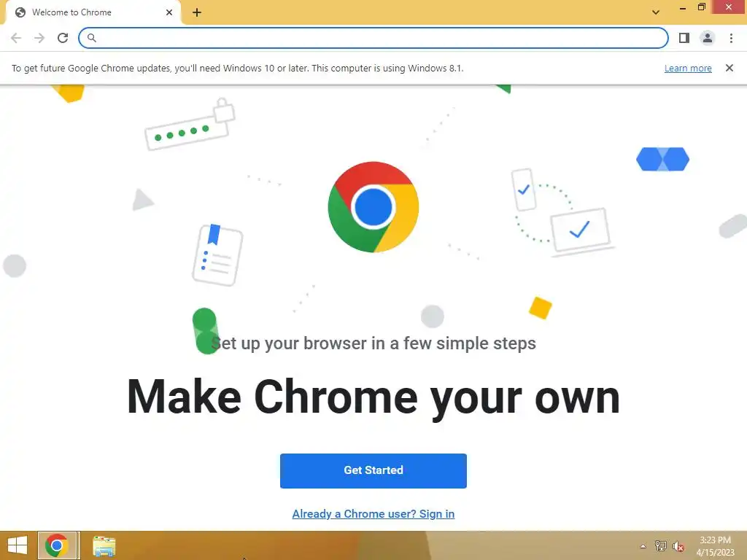The width and height of the screenshot is (747, 560).
Task: Open a new tab with plus button
Action: 197,12
